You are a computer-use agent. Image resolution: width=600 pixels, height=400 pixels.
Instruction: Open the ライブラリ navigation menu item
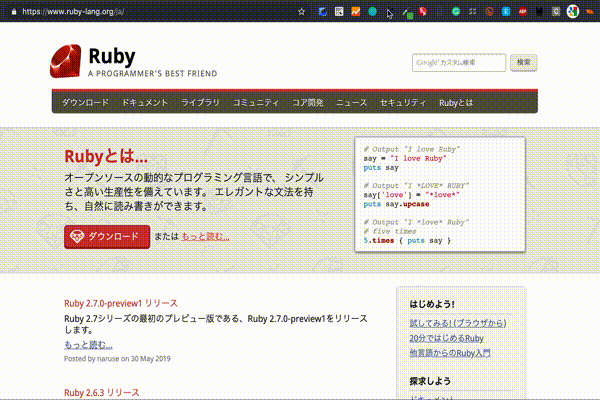click(200, 103)
